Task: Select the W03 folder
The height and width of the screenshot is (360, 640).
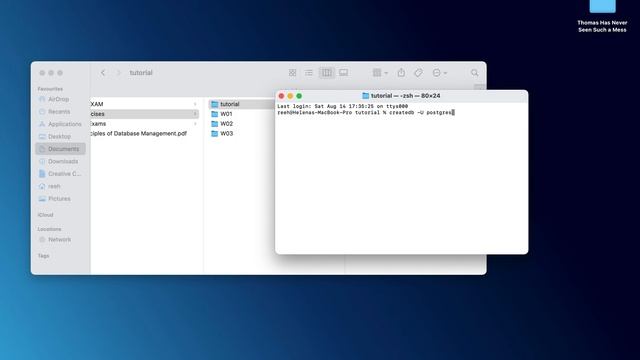Action: (222, 133)
